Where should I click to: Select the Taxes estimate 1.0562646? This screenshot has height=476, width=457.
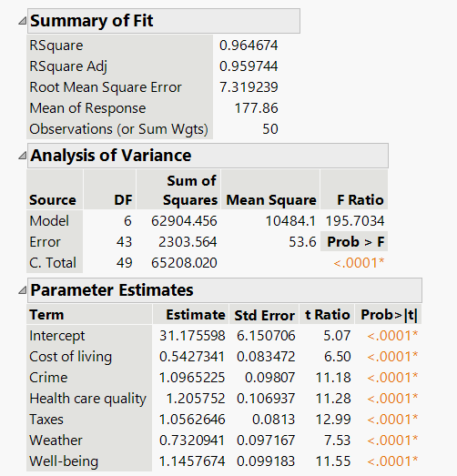(192, 420)
